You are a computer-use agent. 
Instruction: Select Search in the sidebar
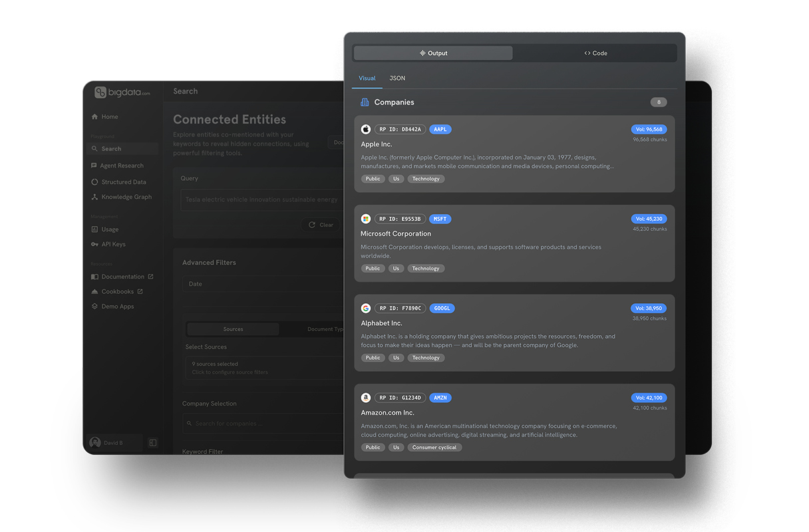123,149
